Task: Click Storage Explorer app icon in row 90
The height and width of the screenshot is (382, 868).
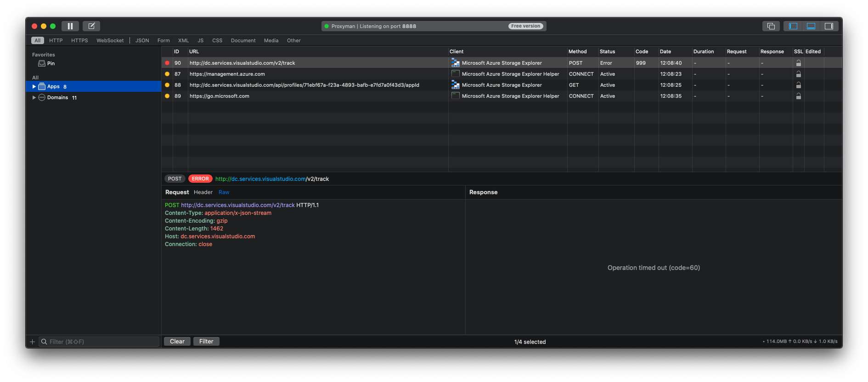Action: click(456, 63)
